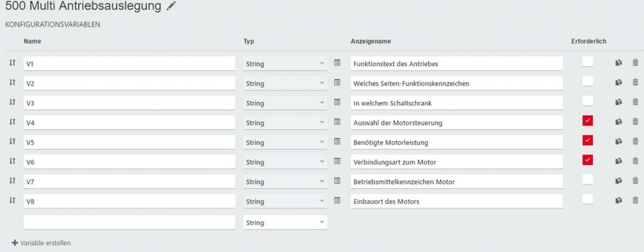Screen dimensions: 644x252
Task: Enable the Erforderlich checkbox for V1
Action: [587, 61]
